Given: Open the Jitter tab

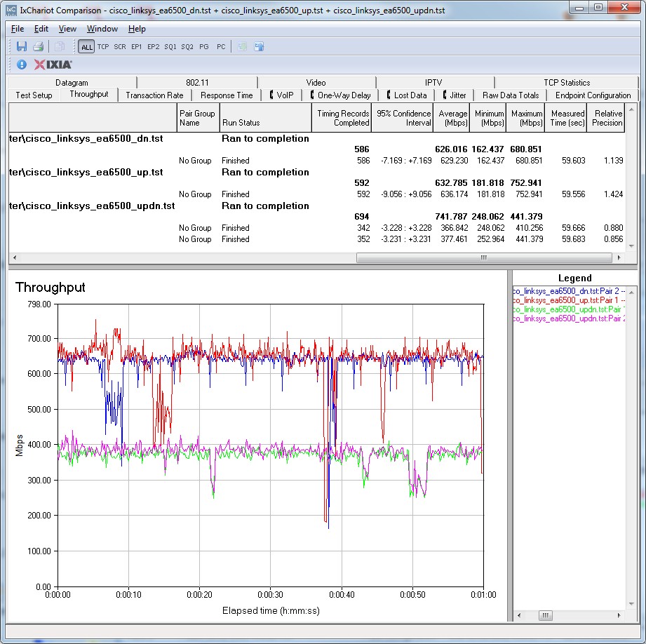Looking at the screenshot, I should (455, 95).
